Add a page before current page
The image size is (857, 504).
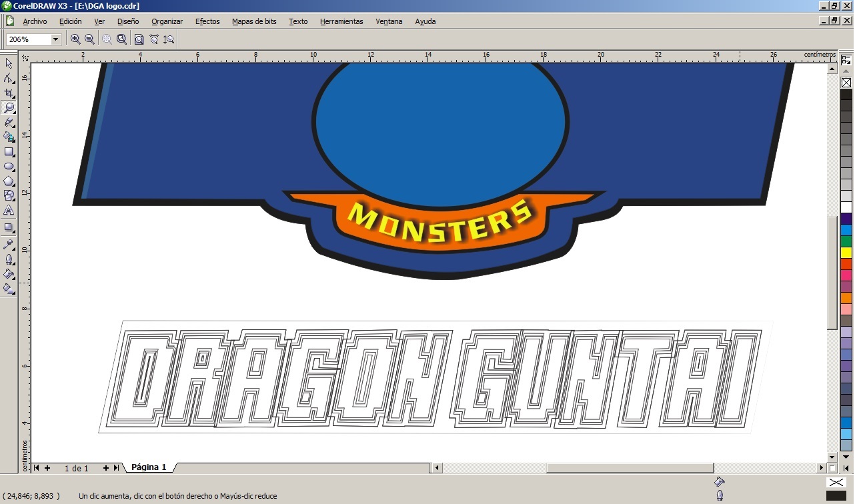coord(47,468)
